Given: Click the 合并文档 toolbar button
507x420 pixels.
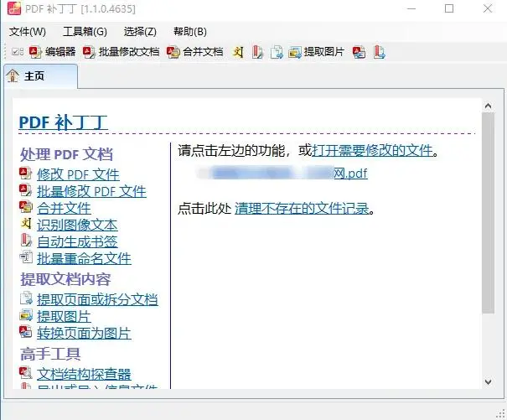Looking at the screenshot, I should click(x=194, y=52).
